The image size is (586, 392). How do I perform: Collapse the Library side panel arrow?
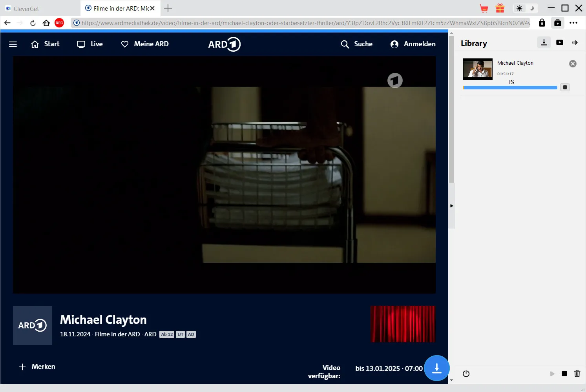click(452, 206)
